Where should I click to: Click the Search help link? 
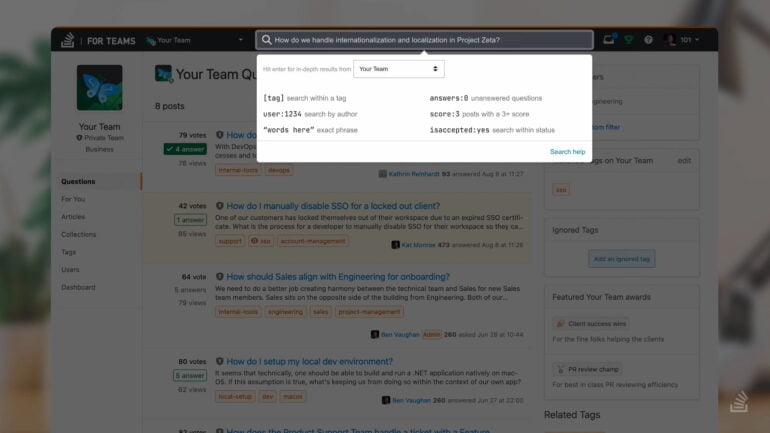click(567, 152)
